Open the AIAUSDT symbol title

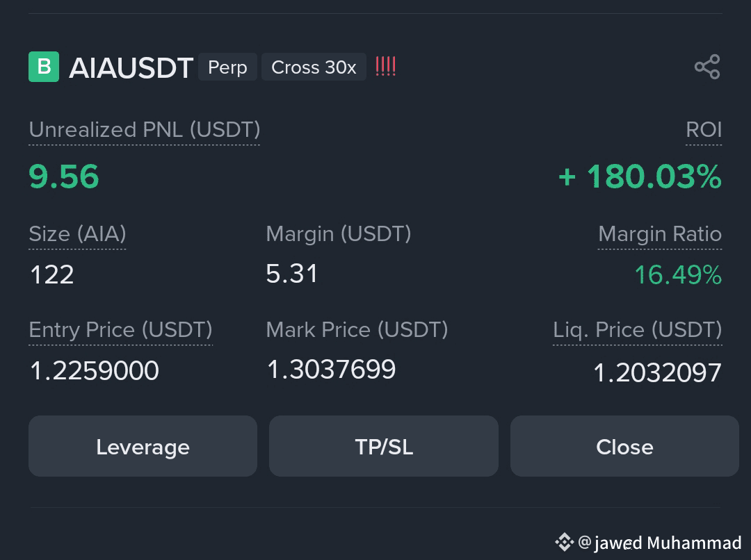click(131, 67)
